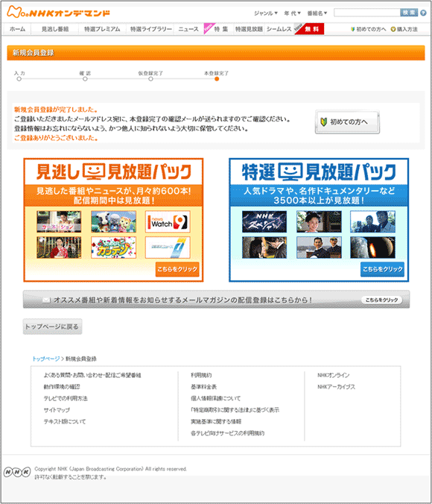
Task: Open the シームレス tab
Action: (x=279, y=29)
